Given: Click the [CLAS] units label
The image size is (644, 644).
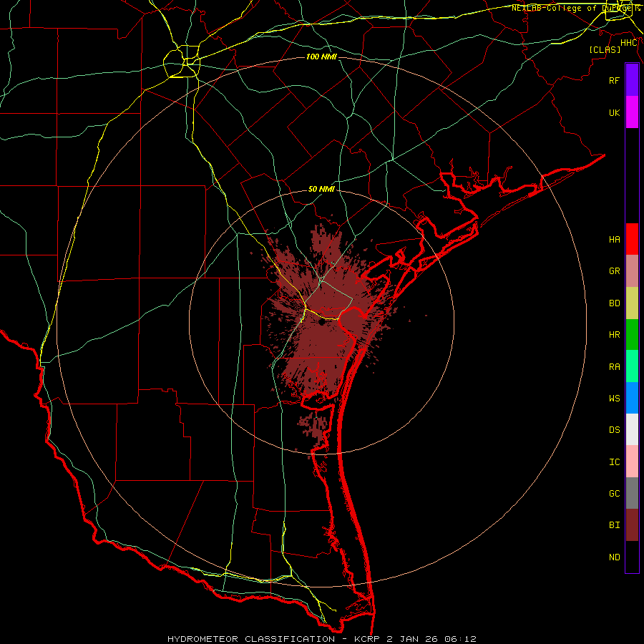Looking at the screenshot, I should tap(604, 49).
